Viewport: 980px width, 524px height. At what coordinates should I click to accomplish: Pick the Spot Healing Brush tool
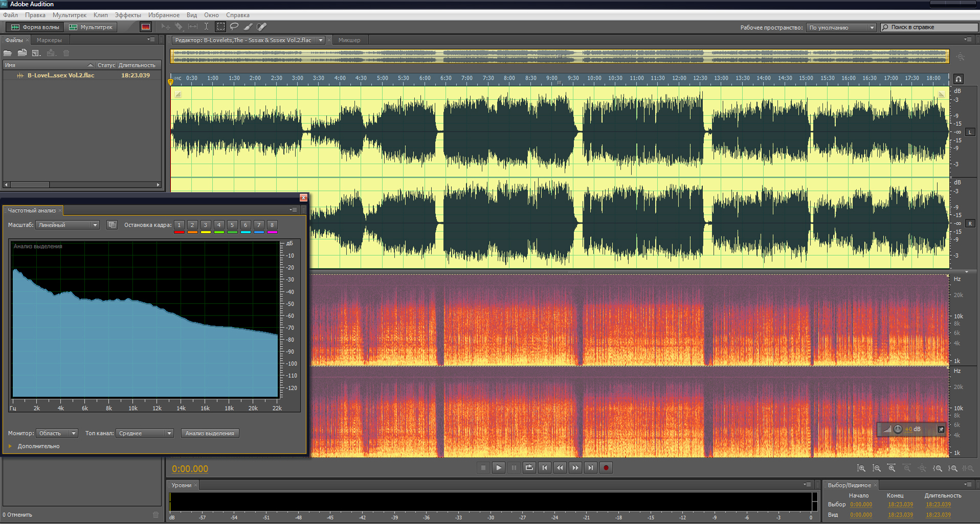coord(261,27)
